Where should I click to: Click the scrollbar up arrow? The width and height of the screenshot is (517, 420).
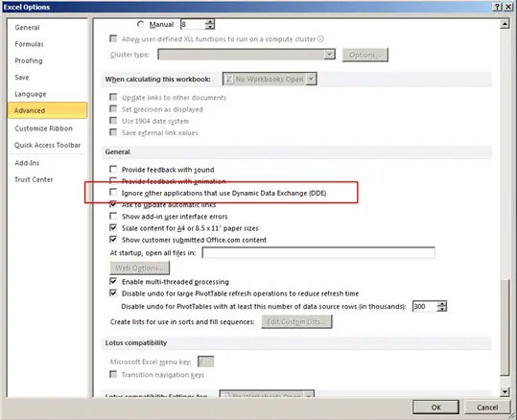coord(505,24)
